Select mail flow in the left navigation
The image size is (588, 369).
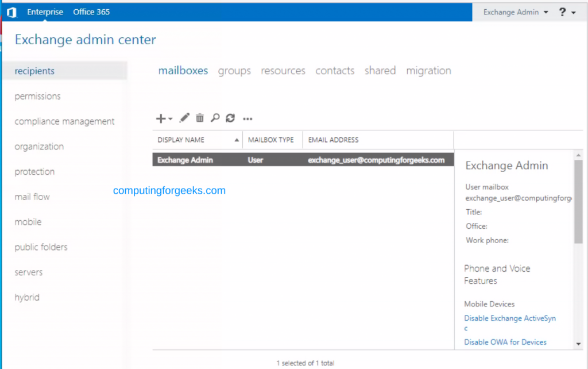32,197
